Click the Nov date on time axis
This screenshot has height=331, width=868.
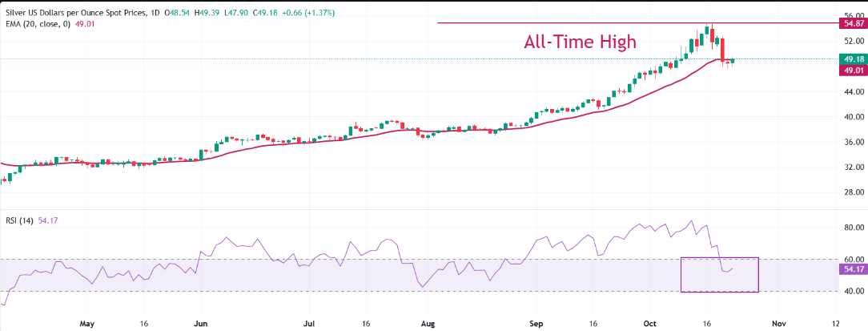(x=778, y=324)
